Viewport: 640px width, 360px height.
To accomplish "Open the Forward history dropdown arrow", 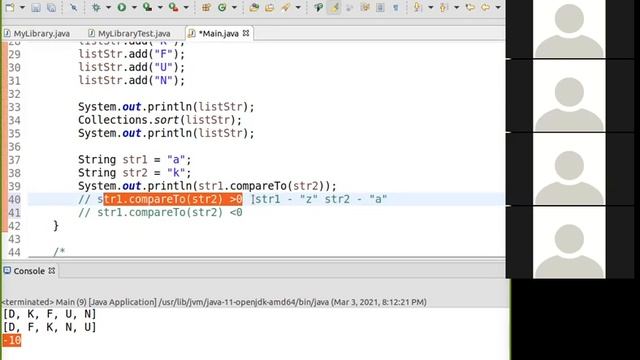I will 498,7.
